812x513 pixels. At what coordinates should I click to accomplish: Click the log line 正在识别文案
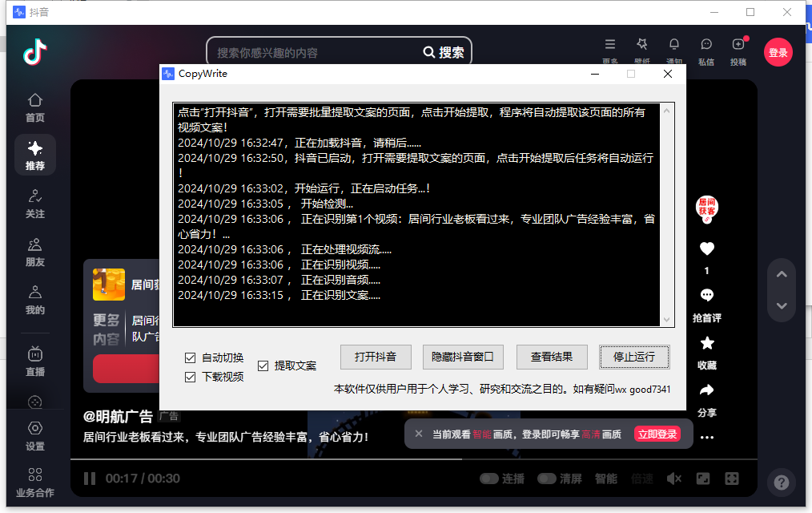coord(279,295)
